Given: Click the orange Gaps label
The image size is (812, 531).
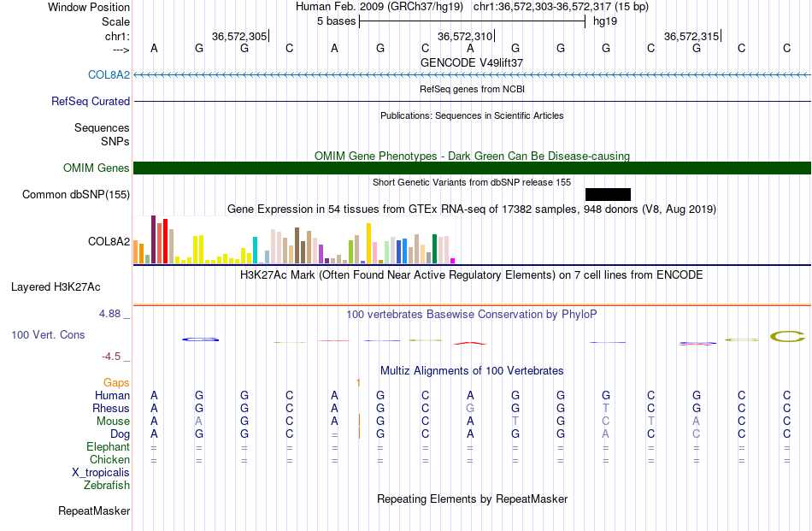Looking at the screenshot, I should click(116, 382).
